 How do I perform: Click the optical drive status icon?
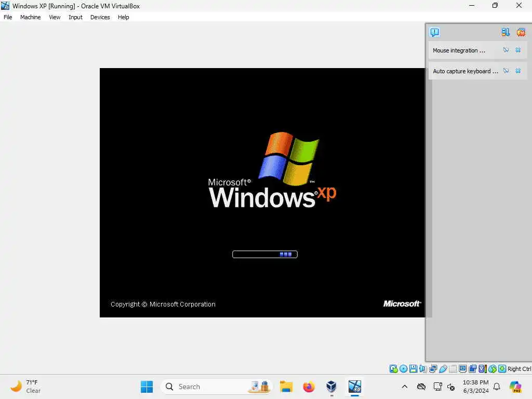click(403, 369)
